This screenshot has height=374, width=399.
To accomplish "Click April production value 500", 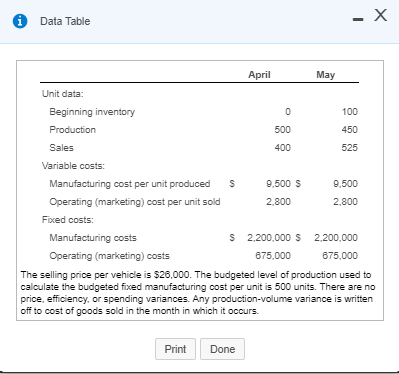I will (x=283, y=130).
